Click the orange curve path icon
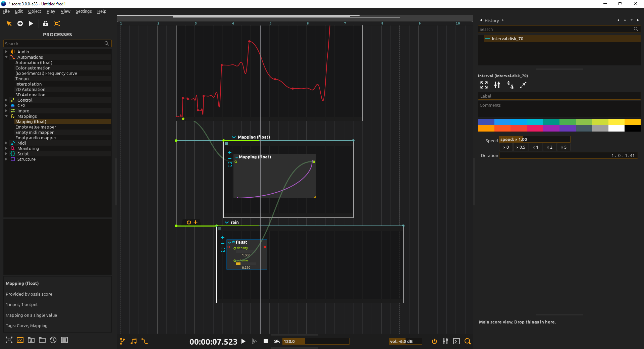Image resolution: width=644 pixels, height=349 pixels. [145, 341]
